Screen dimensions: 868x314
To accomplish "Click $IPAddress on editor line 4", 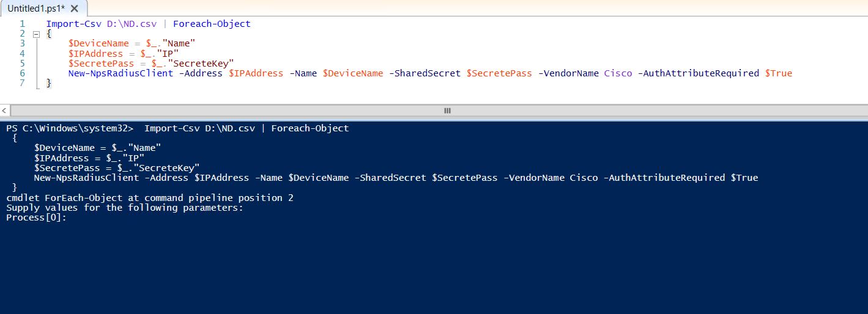I will (95, 54).
